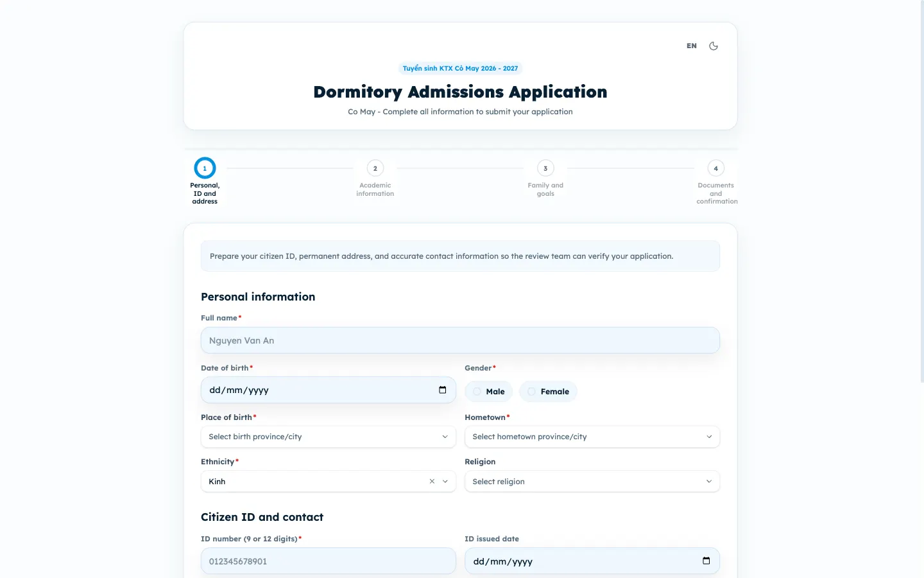The height and width of the screenshot is (578, 924).
Task: Click the ID number input field
Action: (x=329, y=561)
